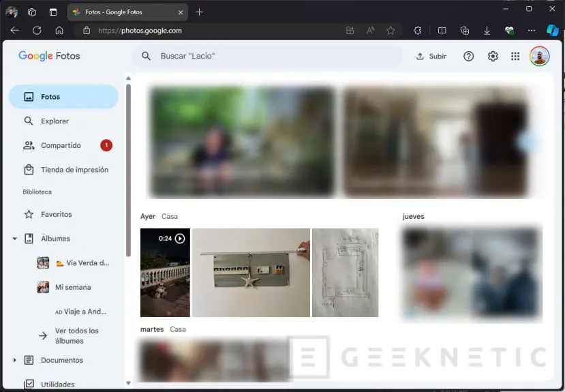Click sidebar scrollbar down arrow
The width and height of the screenshot is (565, 392).
pyautogui.click(x=128, y=383)
